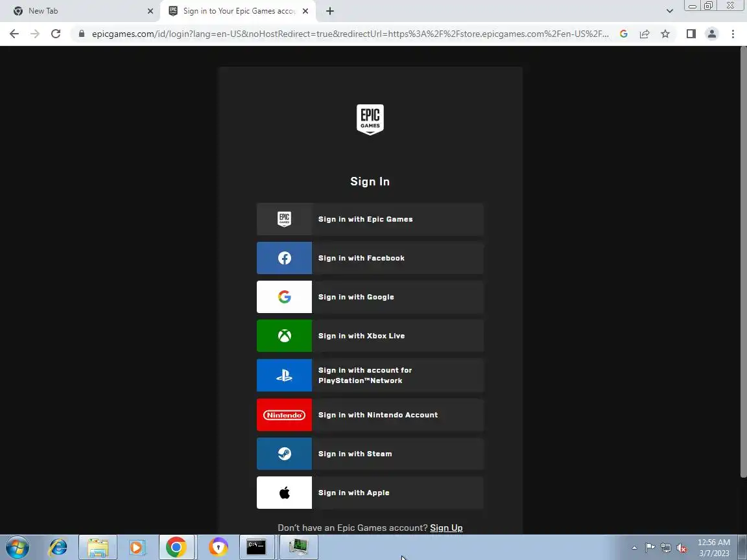Reload the current page
Screen dimensions: 747x560
(x=56, y=34)
